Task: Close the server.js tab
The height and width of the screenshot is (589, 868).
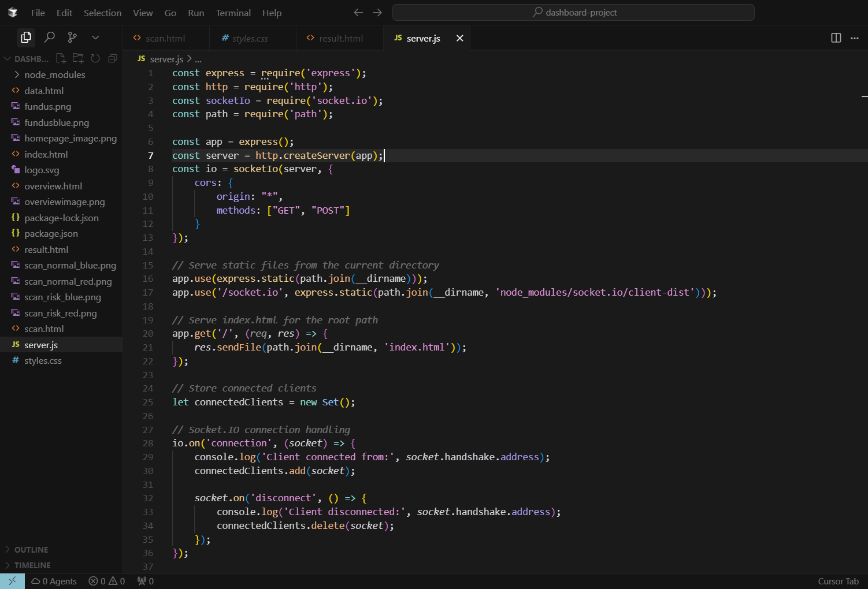Action: point(460,38)
